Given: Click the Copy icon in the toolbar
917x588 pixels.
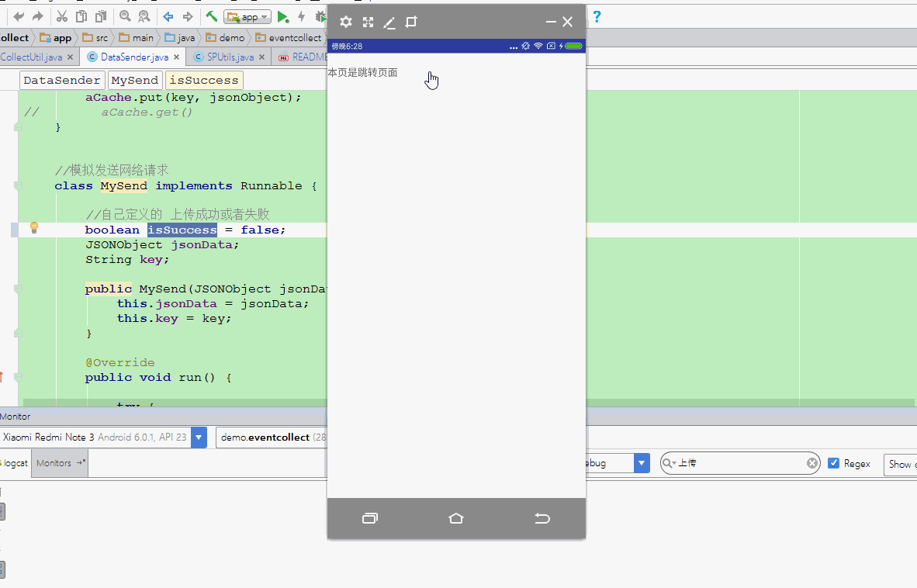Looking at the screenshot, I should click(x=81, y=17).
